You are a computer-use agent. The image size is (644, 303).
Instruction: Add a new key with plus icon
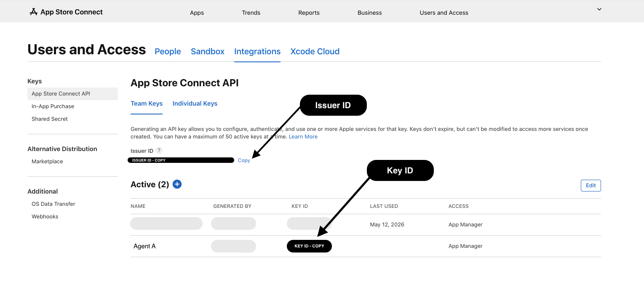click(177, 184)
